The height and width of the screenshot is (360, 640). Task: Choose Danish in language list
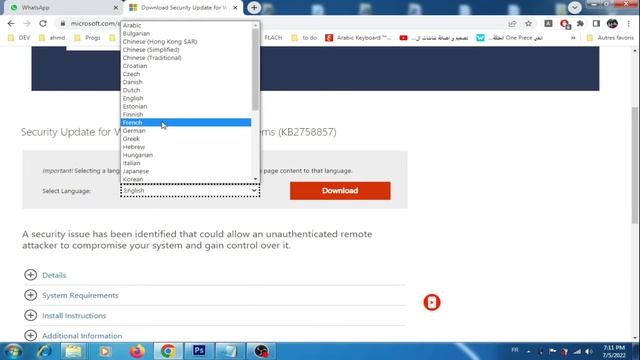point(186,82)
